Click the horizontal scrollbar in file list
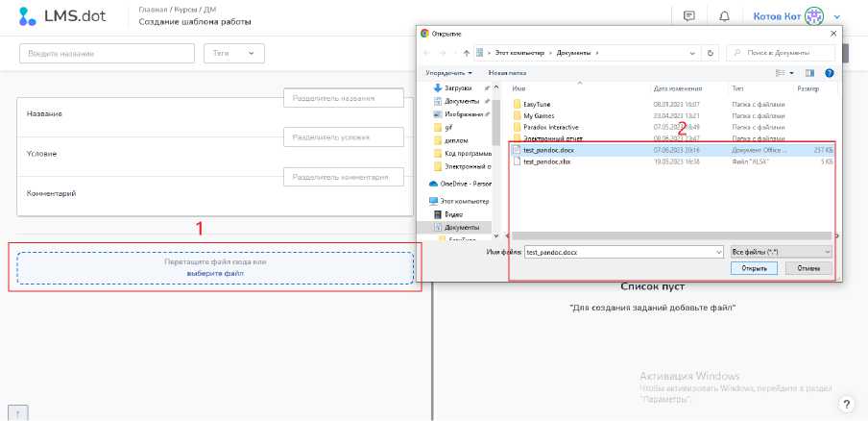 tap(671, 235)
